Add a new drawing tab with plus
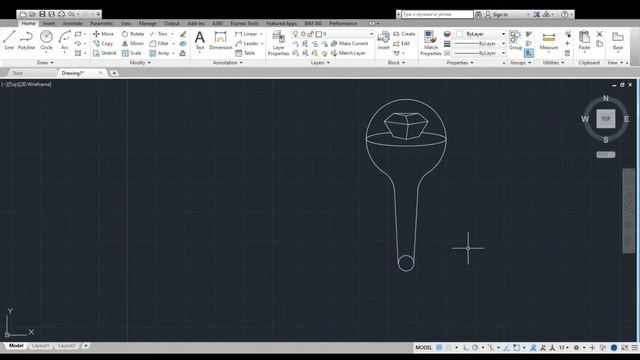Image resolution: width=640 pixels, height=360 pixels. pos(114,73)
